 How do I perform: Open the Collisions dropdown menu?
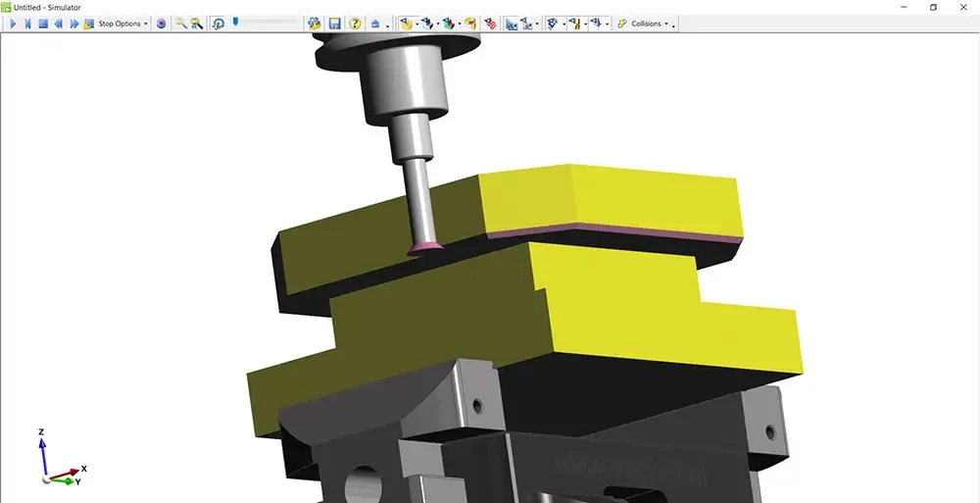(646, 24)
